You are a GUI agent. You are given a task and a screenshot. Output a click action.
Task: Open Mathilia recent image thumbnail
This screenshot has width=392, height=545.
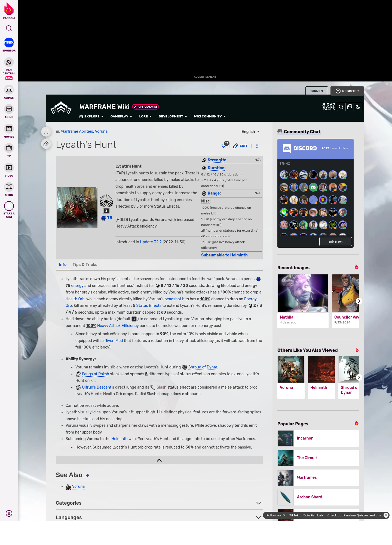tap(303, 293)
